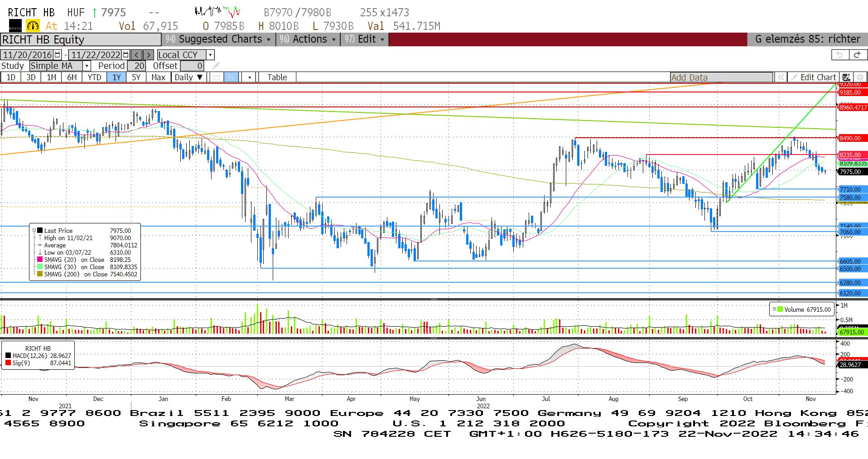868x459 pixels.
Task: Click the olive SMAVG (200) color swatch
Action: tap(40, 274)
